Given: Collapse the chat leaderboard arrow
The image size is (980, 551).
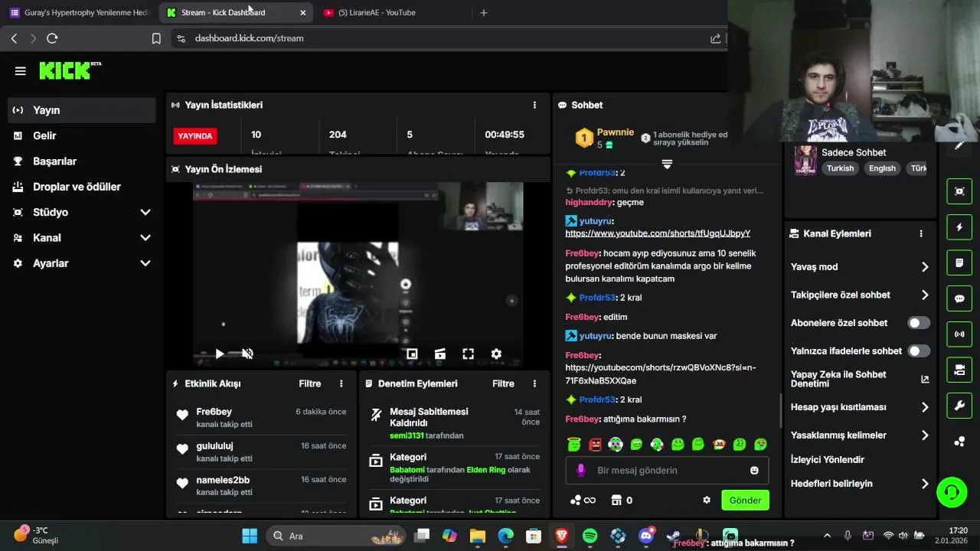Looking at the screenshot, I should tap(667, 164).
